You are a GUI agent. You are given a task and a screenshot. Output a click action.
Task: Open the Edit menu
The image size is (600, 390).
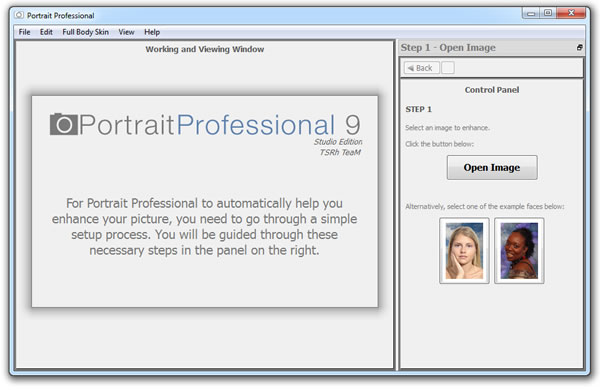46,32
